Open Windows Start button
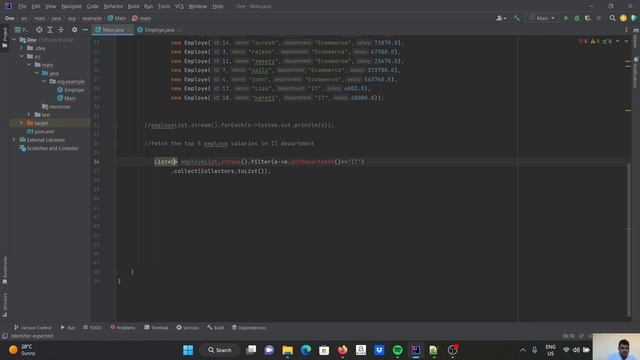The width and height of the screenshot is (640, 360). (x=188, y=350)
